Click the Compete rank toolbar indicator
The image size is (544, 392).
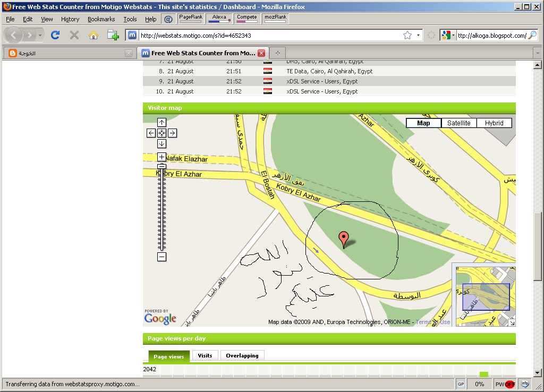(246, 19)
